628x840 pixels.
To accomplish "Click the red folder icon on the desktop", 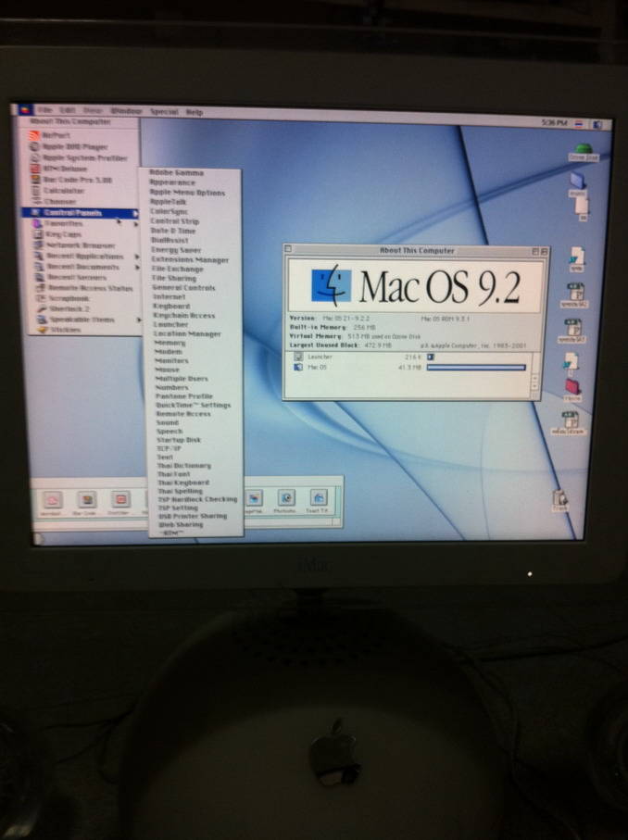I will pyautogui.click(x=572, y=387).
